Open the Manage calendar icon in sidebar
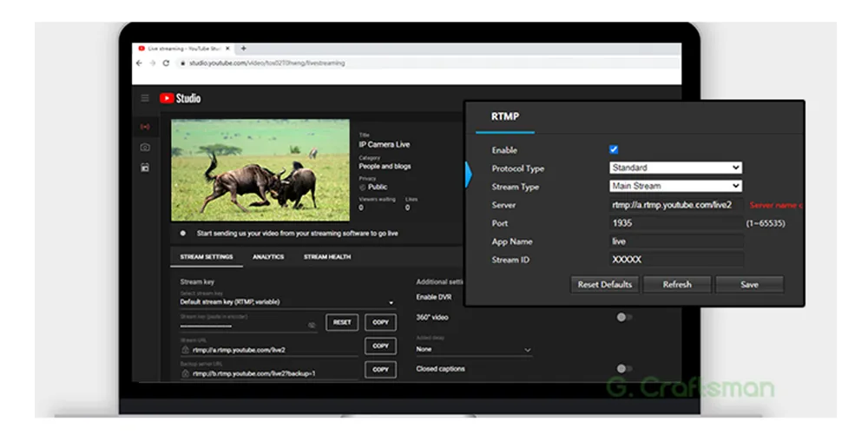The image size is (868, 442). [x=145, y=168]
